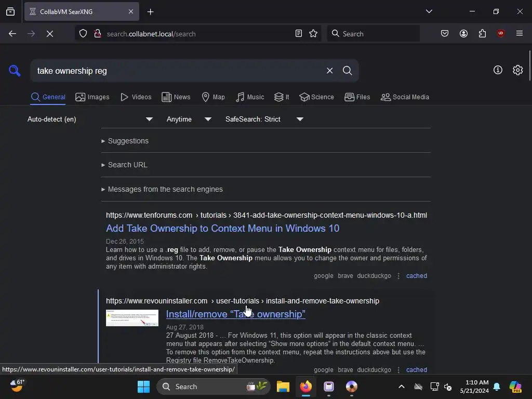Open the SafeSearch: Strict dropdown
Image resolution: width=532 pixels, height=399 pixels.
click(x=264, y=119)
